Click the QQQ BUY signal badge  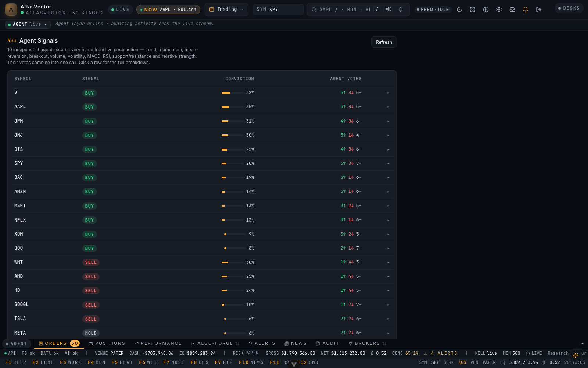pyautogui.click(x=89, y=248)
